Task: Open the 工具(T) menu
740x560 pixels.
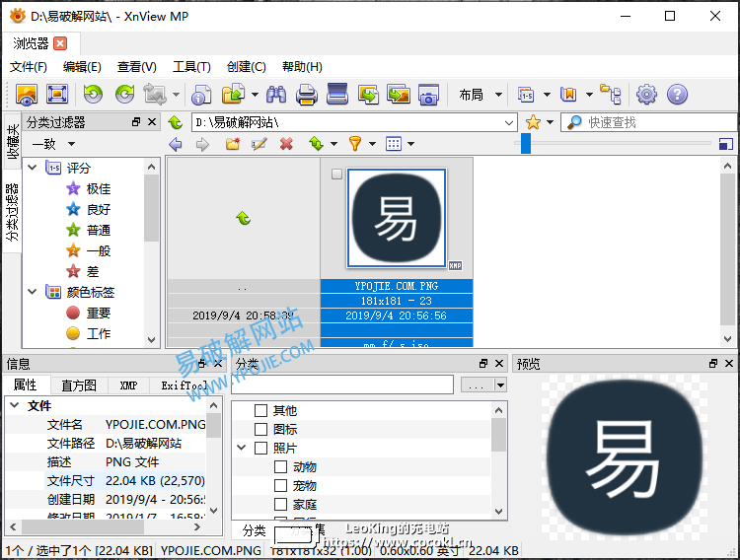Action: [x=191, y=67]
